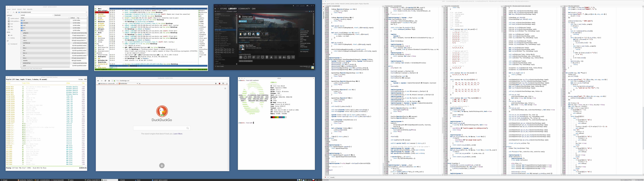
Task: Click the VIEW ALL ACHIEVEMENTS button
Action: [x=246, y=61]
